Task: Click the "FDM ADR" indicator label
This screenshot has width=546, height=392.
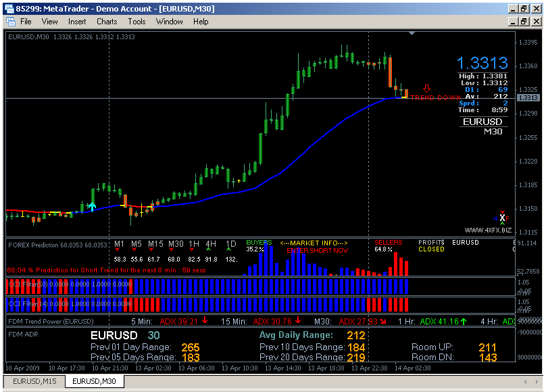Action: [23, 334]
